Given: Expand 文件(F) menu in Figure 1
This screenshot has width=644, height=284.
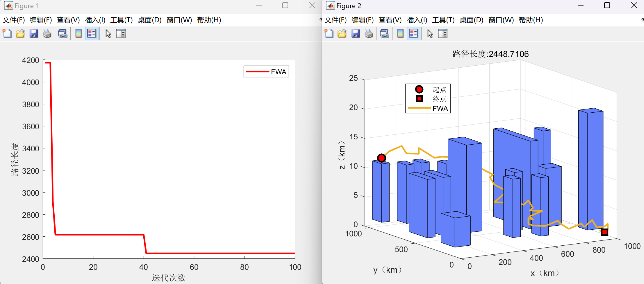Looking at the screenshot, I should coord(14,20).
